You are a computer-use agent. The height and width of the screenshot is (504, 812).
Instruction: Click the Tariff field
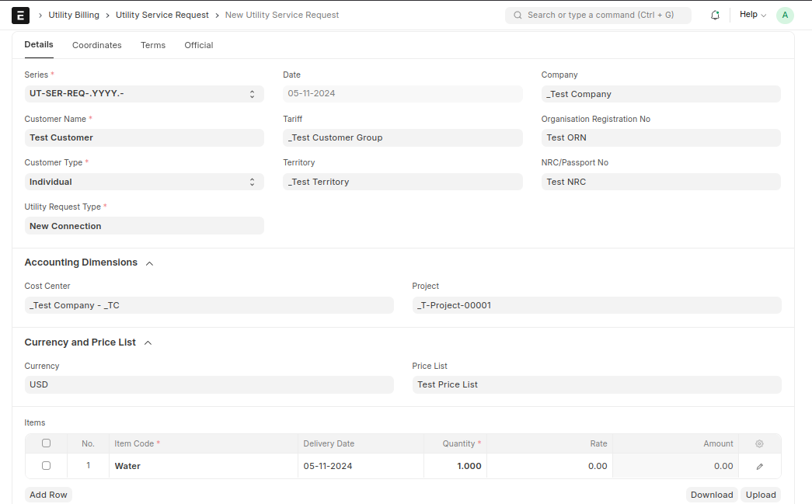pos(403,137)
